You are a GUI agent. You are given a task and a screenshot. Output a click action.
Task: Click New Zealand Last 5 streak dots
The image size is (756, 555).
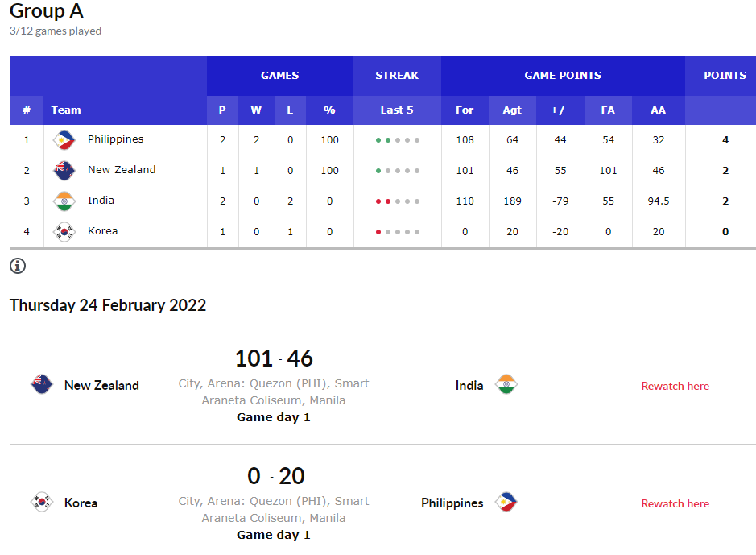[x=398, y=171]
